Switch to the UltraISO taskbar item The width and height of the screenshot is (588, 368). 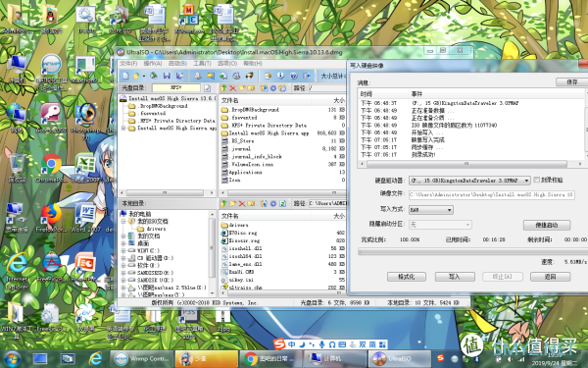pos(400,359)
